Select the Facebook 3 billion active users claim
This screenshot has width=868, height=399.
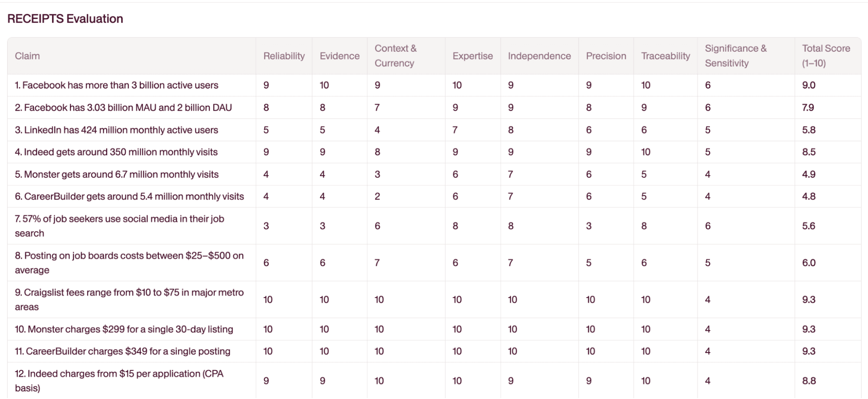click(x=116, y=85)
